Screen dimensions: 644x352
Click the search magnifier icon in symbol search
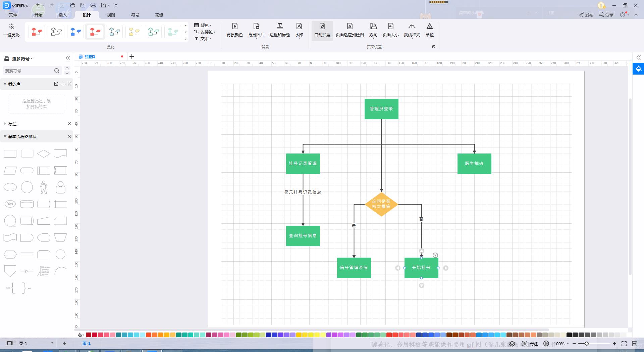pyautogui.click(x=57, y=71)
